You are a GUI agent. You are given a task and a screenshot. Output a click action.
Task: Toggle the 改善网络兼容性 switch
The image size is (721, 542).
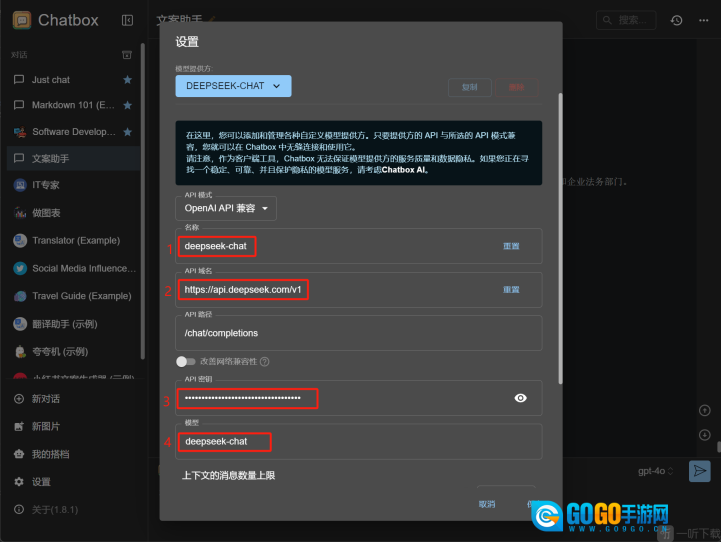186,361
